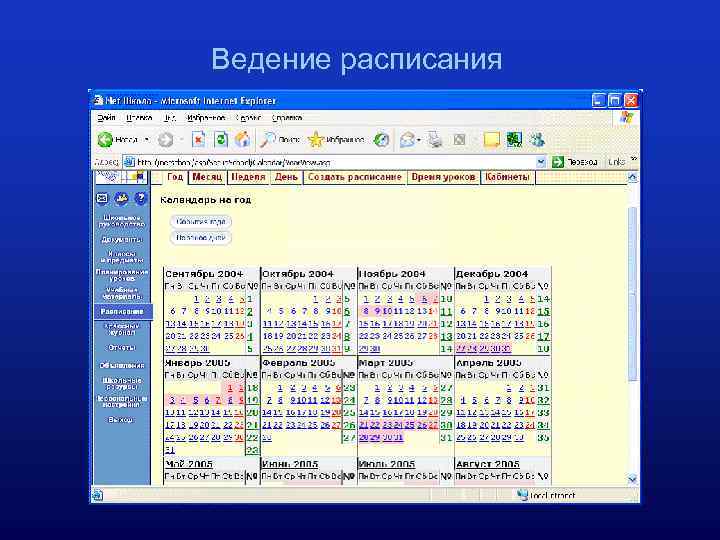Open the Вид menu

(x=169, y=118)
